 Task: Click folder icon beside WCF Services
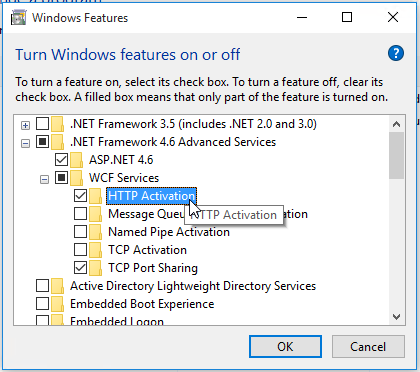(x=77, y=178)
